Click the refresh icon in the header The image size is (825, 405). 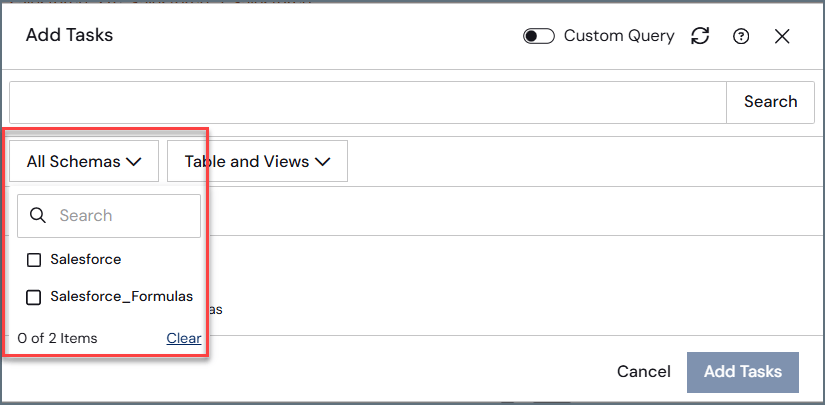click(x=700, y=36)
